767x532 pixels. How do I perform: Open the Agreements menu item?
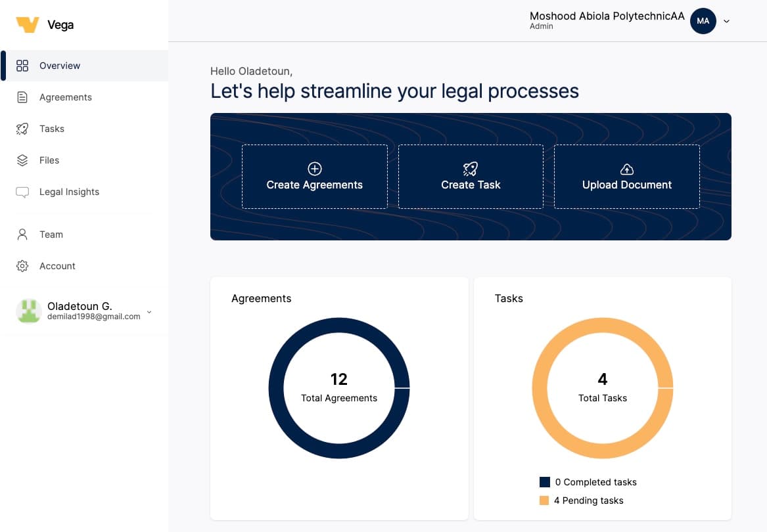click(65, 97)
